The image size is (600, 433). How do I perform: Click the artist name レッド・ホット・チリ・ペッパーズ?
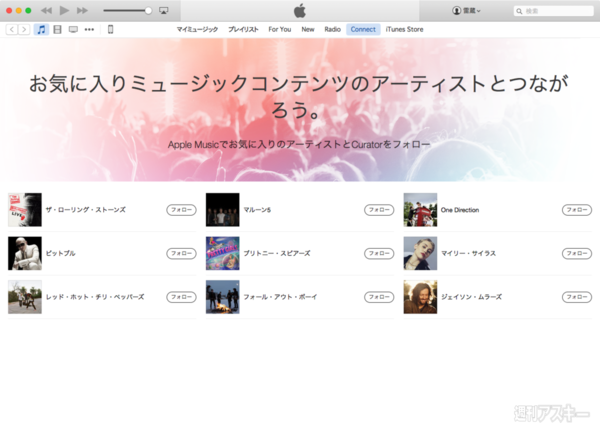click(95, 297)
